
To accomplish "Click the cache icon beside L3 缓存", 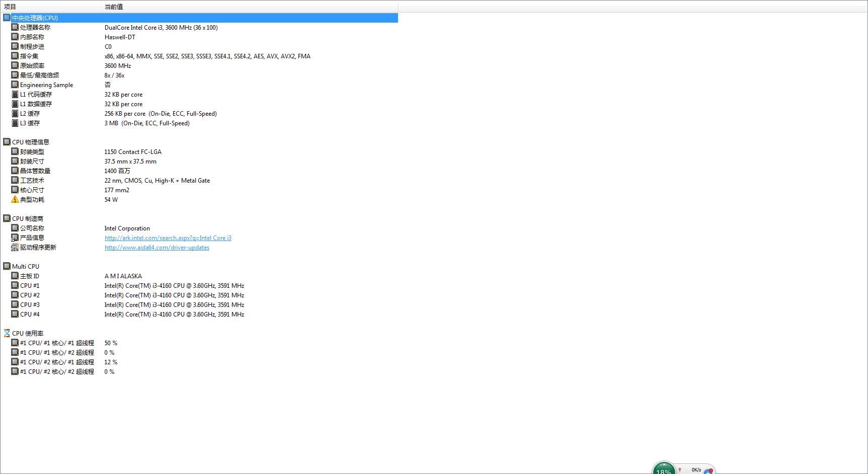I will [15, 123].
